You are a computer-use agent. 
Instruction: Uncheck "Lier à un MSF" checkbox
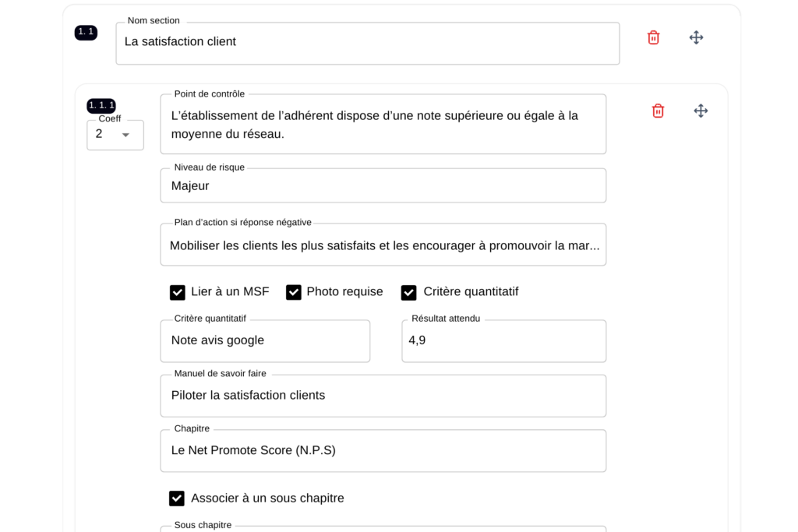[x=178, y=292]
